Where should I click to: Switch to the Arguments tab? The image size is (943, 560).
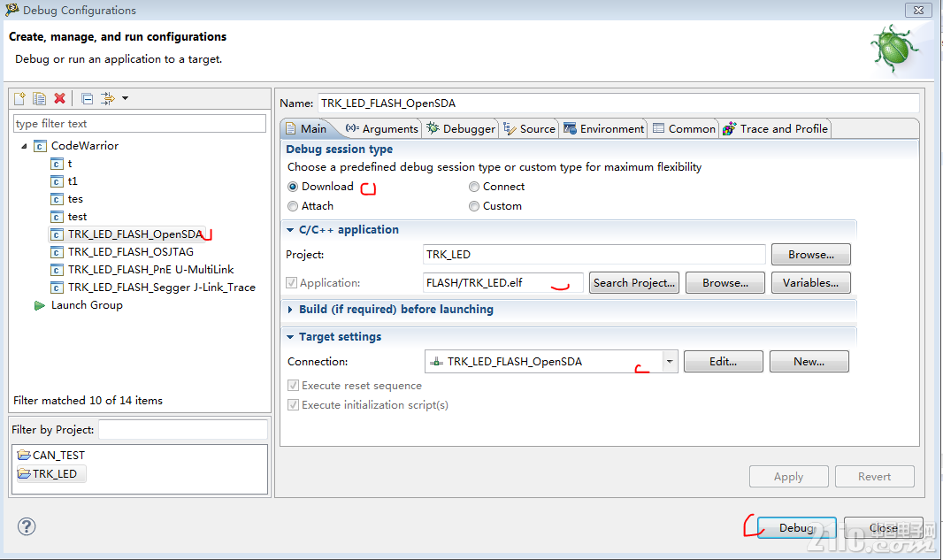coord(382,129)
